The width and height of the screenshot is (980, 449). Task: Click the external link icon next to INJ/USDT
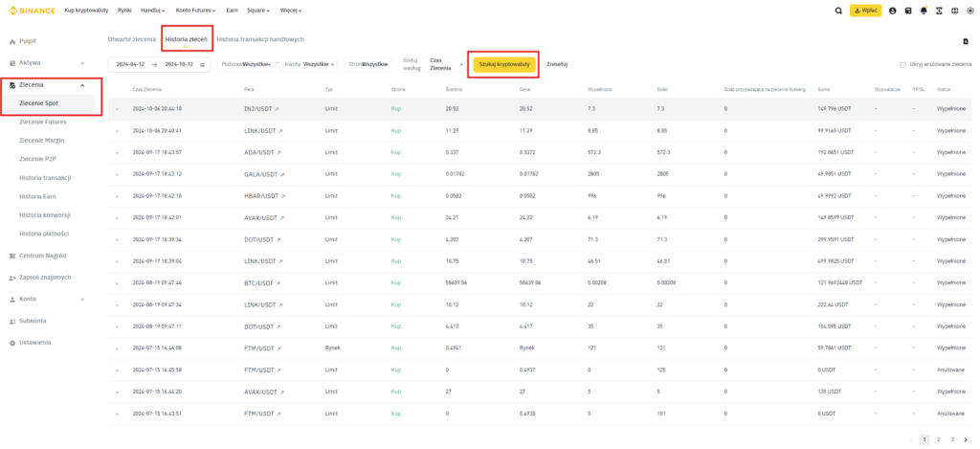point(280,109)
